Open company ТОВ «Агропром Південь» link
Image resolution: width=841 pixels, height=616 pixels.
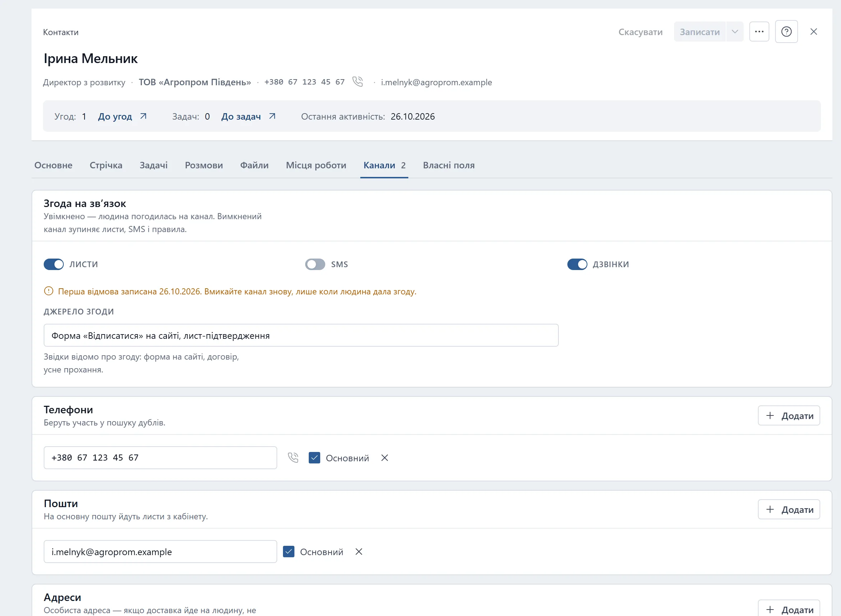(x=195, y=82)
